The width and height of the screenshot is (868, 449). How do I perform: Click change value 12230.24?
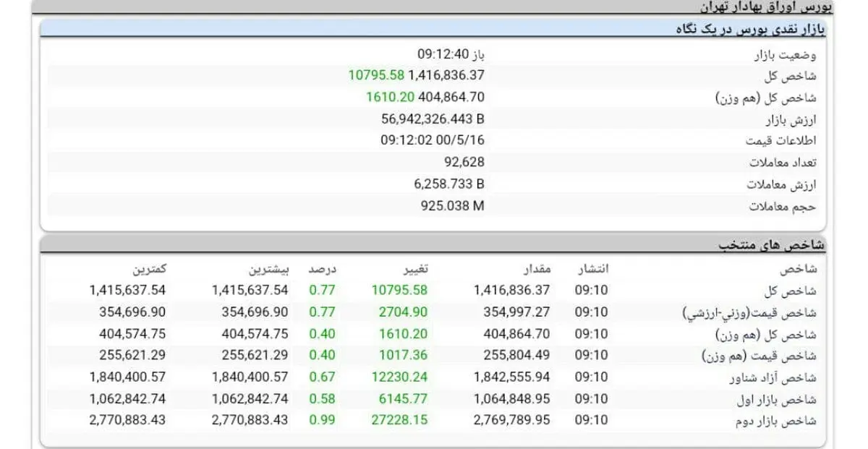[x=399, y=377]
